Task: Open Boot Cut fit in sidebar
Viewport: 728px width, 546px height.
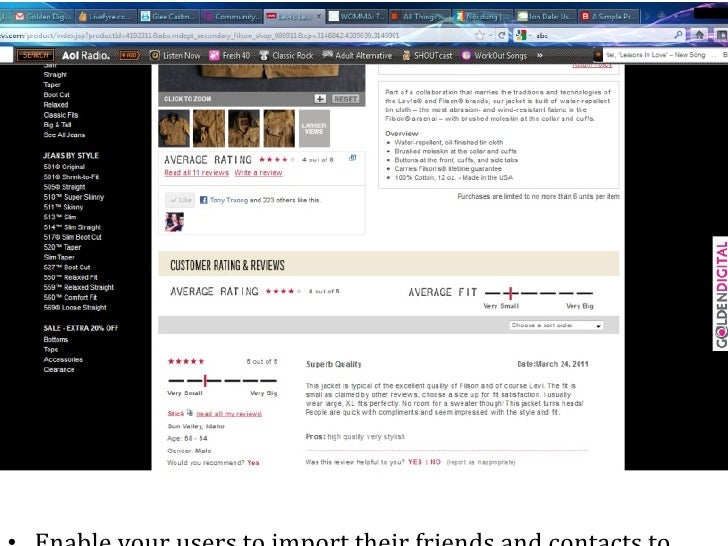Action: pyautogui.click(x=57, y=95)
